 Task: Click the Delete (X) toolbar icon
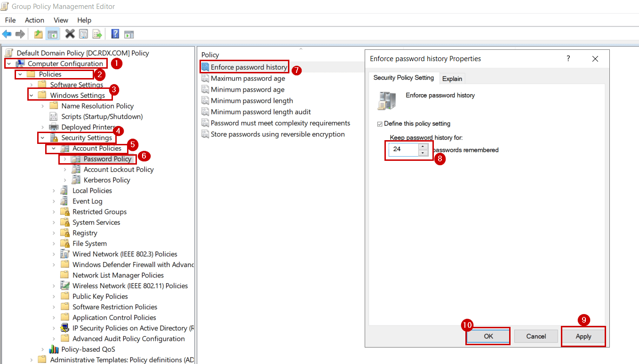coord(70,33)
